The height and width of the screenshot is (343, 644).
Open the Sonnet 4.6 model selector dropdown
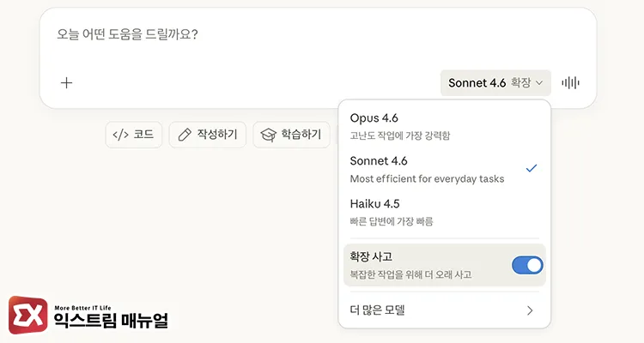point(495,83)
